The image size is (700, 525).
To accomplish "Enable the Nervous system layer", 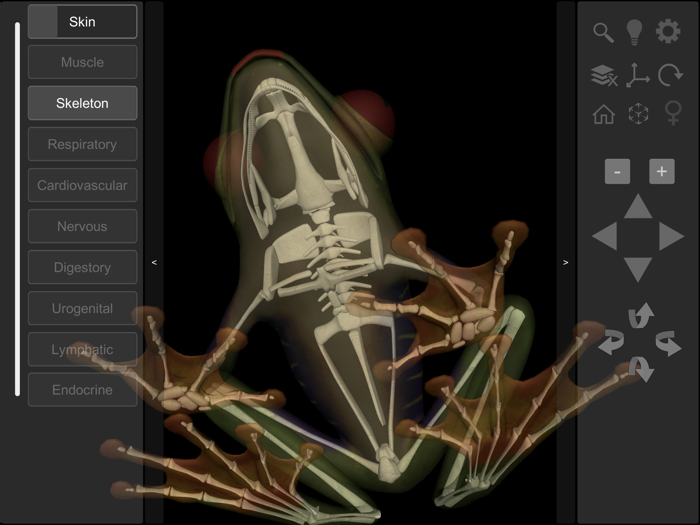I will click(83, 226).
